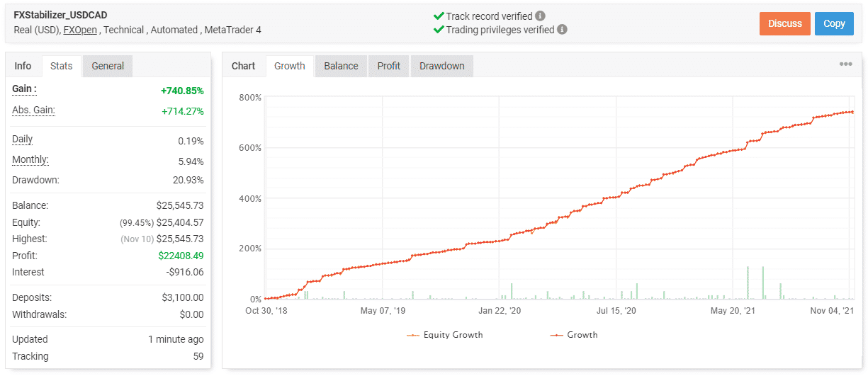Click the Abs. Gain label
The height and width of the screenshot is (376, 868).
tap(33, 110)
